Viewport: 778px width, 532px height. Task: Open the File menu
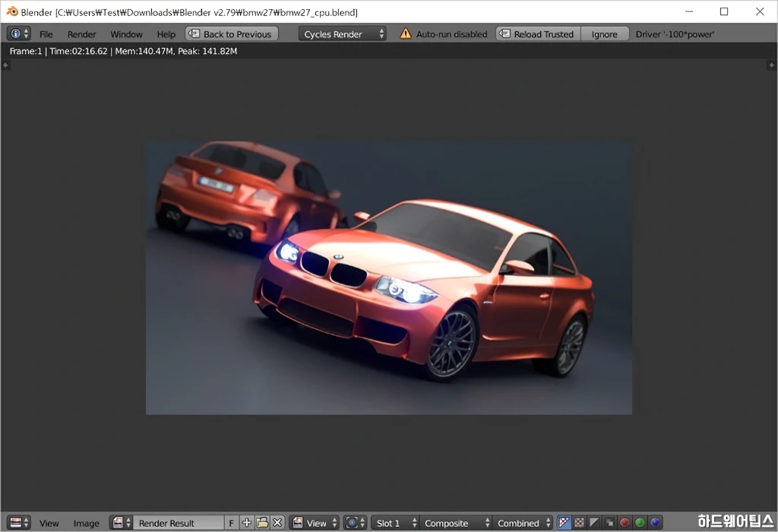coord(46,34)
